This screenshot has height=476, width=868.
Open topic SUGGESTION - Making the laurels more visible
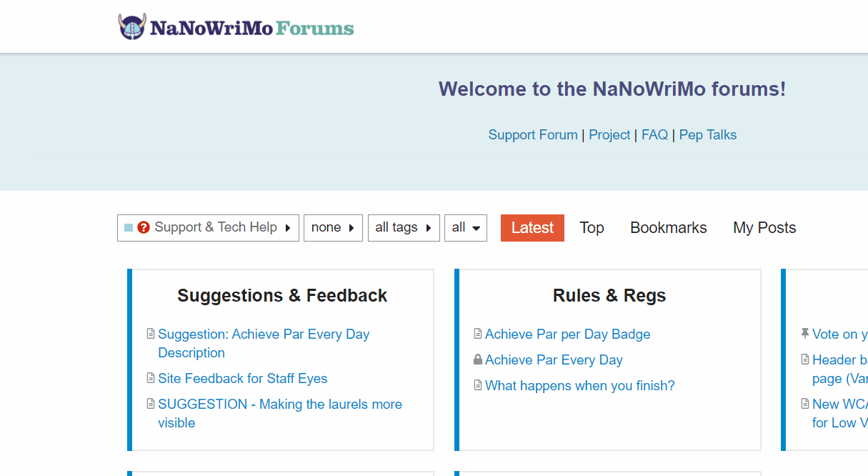click(280, 413)
